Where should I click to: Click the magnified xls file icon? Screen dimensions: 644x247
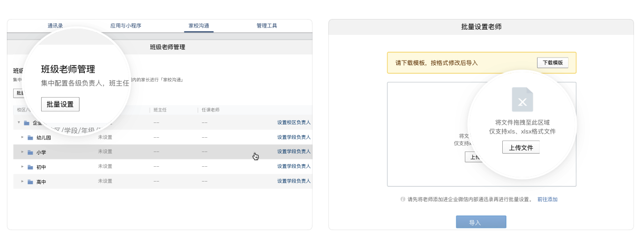(522, 100)
